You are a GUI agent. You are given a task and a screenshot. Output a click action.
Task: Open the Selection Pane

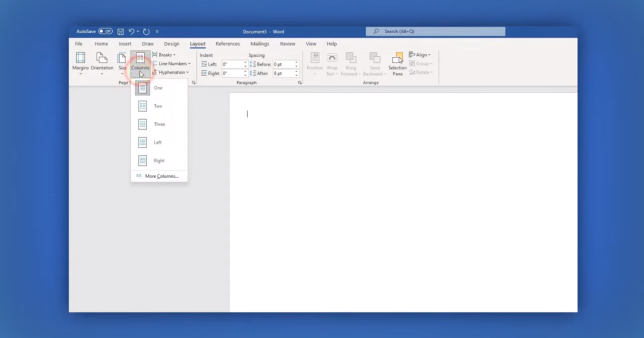point(398,63)
